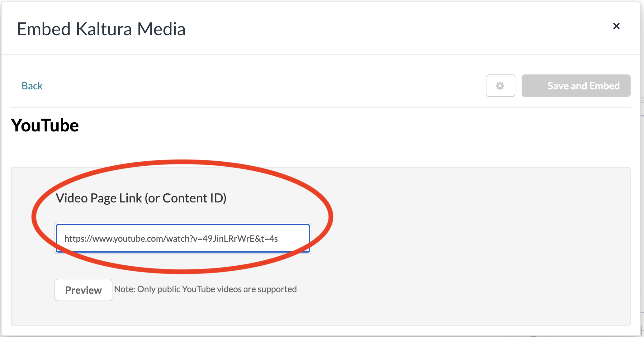
Task: Click the YouTube URL text in the field
Action: [x=171, y=239]
